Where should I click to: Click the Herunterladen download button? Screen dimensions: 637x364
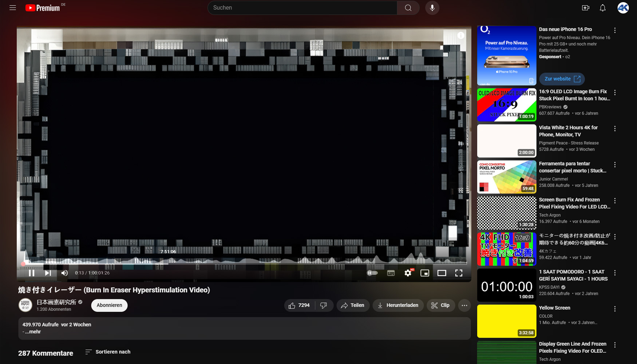tap(398, 305)
